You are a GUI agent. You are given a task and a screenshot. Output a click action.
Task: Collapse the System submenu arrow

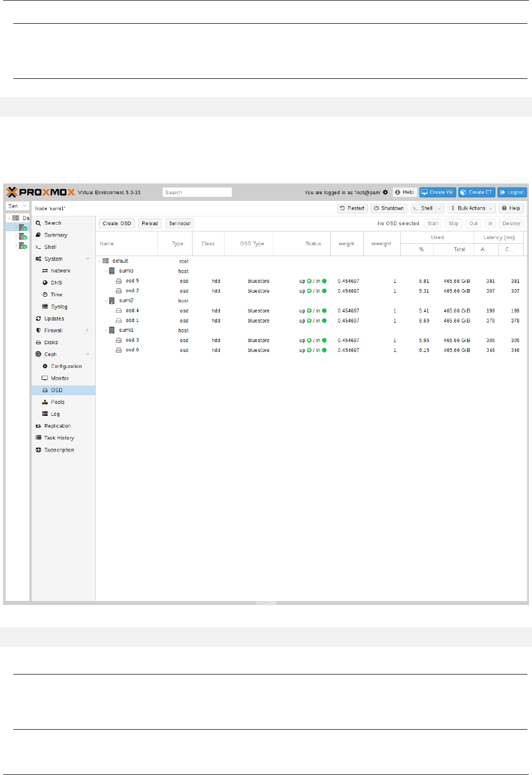click(x=88, y=259)
